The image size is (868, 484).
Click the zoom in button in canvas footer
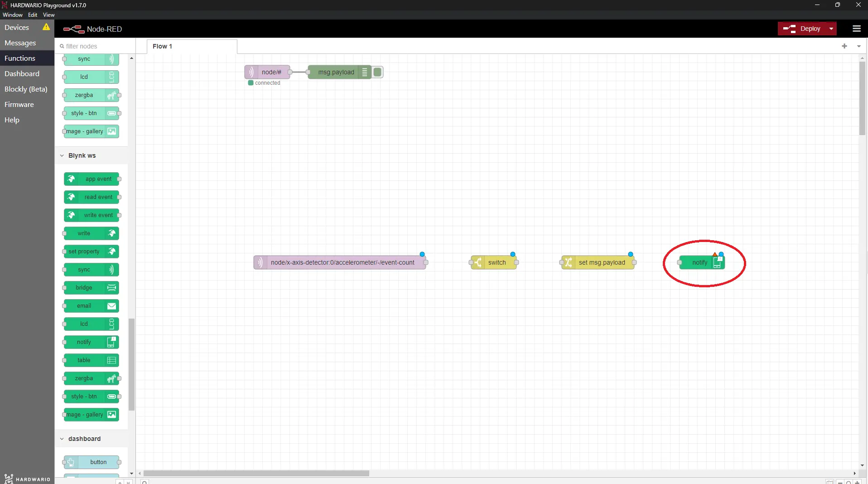(x=857, y=482)
